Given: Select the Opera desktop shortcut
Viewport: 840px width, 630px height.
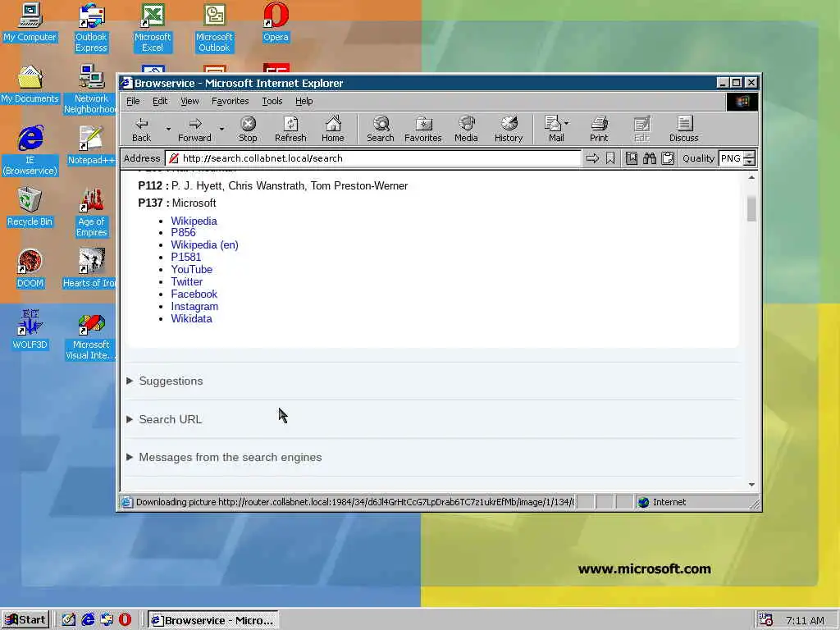Looking at the screenshot, I should [276, 22].
